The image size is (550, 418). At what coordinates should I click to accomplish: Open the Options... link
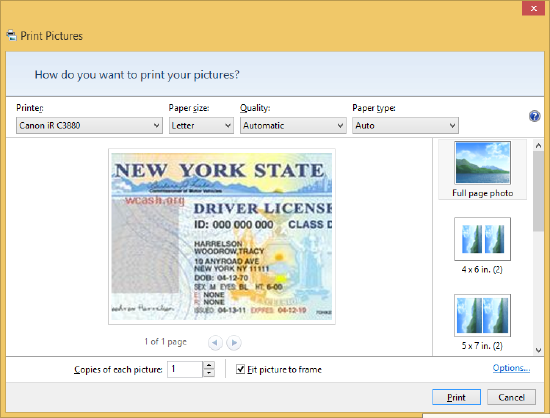tap(511, 368)
